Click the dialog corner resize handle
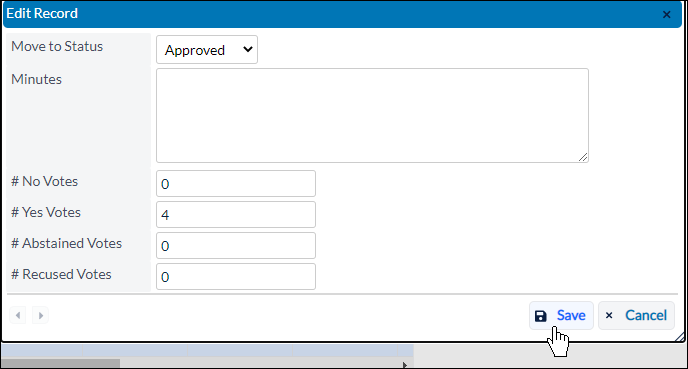688x369 pixels. pos(680,337)
